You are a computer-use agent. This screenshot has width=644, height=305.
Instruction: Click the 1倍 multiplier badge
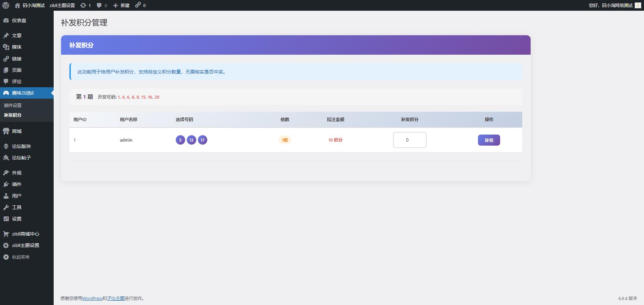click(285, 140)
